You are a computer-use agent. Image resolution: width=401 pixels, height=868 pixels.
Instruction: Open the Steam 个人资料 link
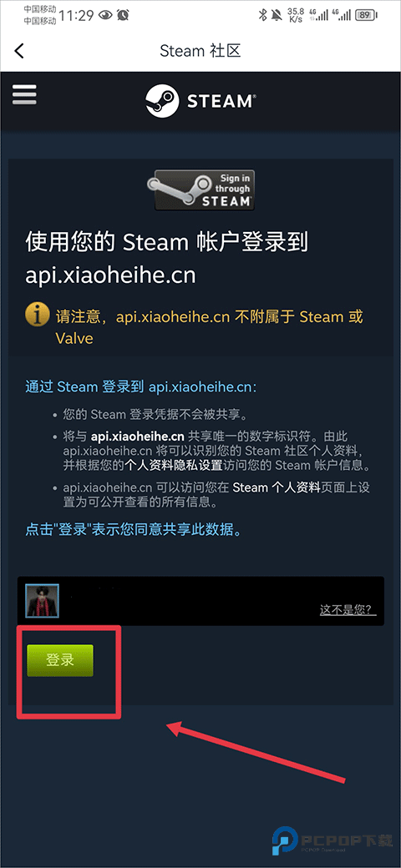(x=277, y=487)
